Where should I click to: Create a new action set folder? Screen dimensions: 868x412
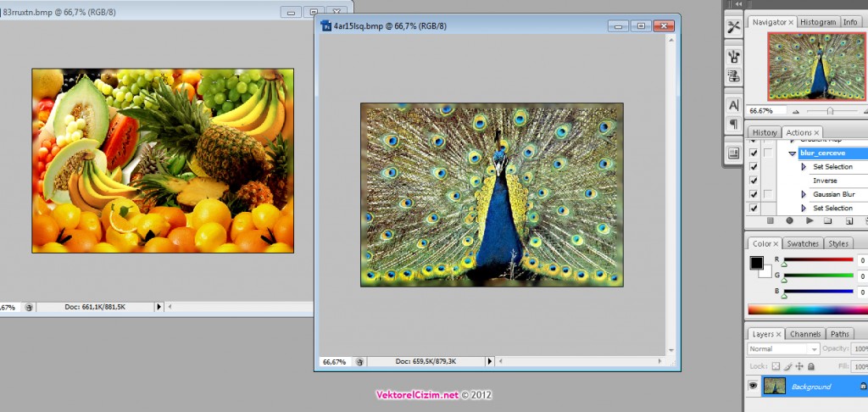point(828,221)
